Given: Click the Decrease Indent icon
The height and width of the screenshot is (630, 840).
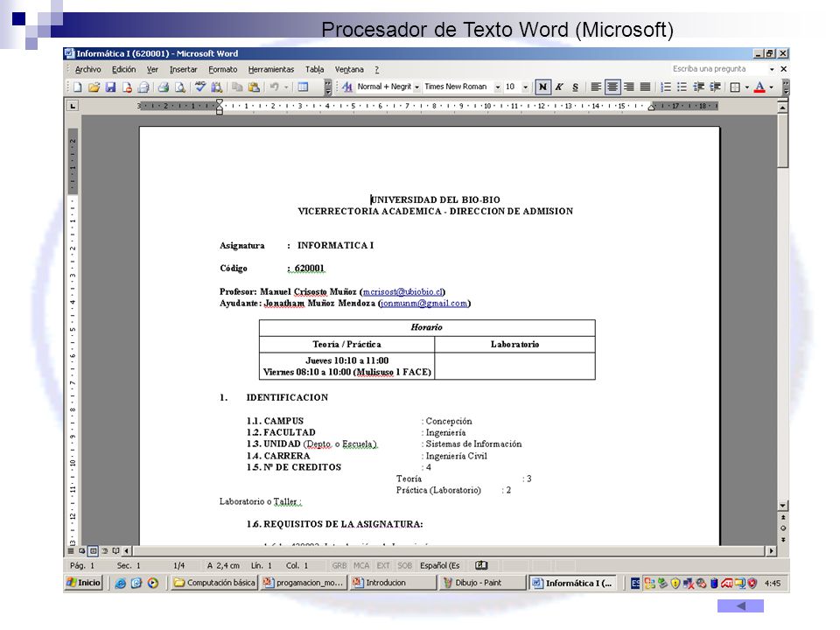Looking at the screenshot, I should (698, 87).
